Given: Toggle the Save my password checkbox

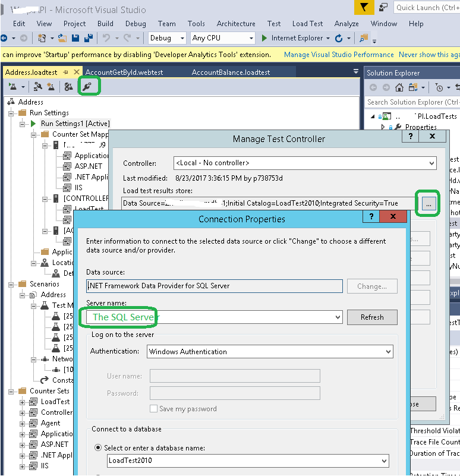Looking at the screenshot, I should coord(154,409).
